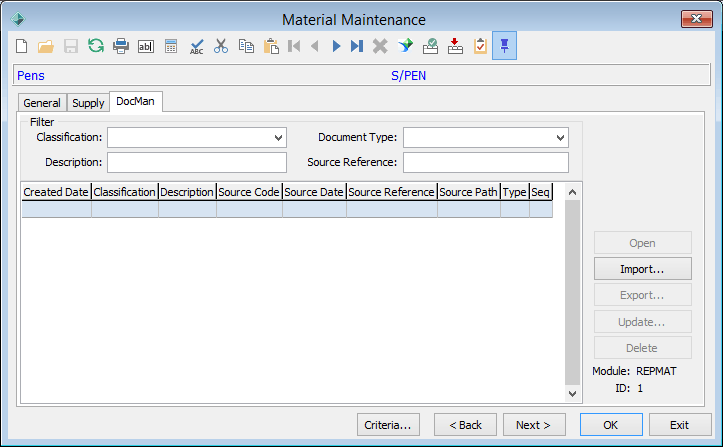Click the scrollbar up arrow
The width and height of the screenshot is (723, 447).
pos(572,192)
